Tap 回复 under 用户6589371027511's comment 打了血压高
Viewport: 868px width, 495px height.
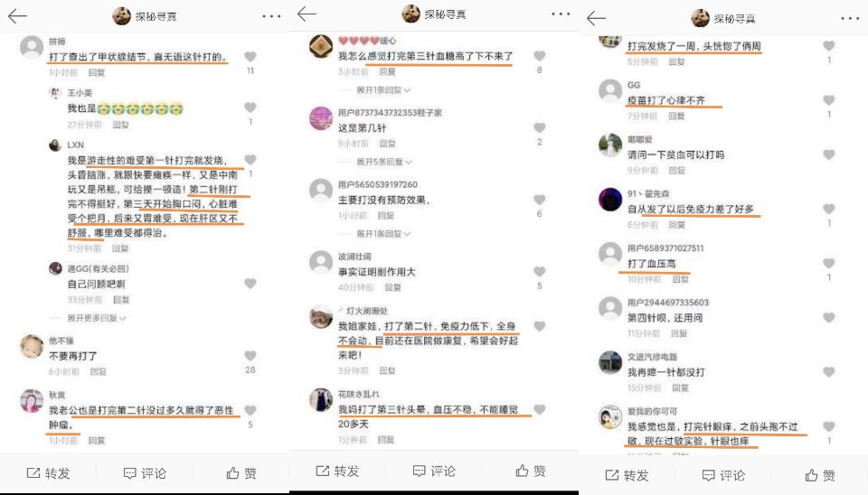click(x=680, y=279)
